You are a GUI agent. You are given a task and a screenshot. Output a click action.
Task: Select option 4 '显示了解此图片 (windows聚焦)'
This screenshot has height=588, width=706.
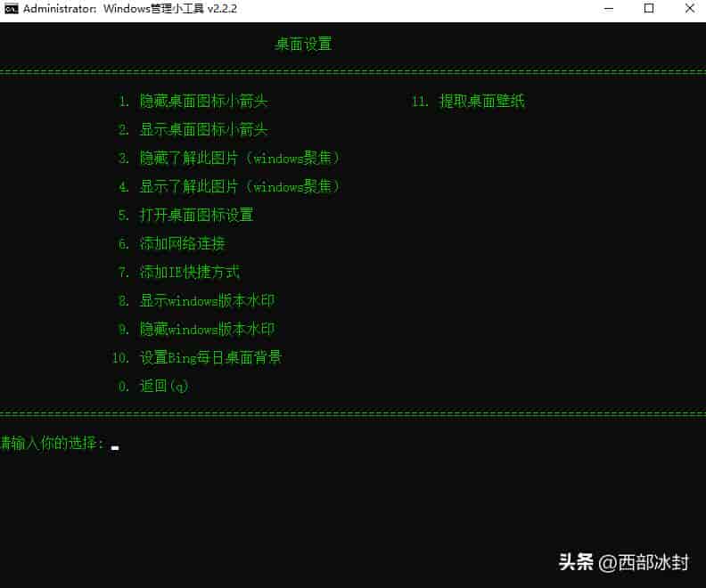(x=229, y=186)
